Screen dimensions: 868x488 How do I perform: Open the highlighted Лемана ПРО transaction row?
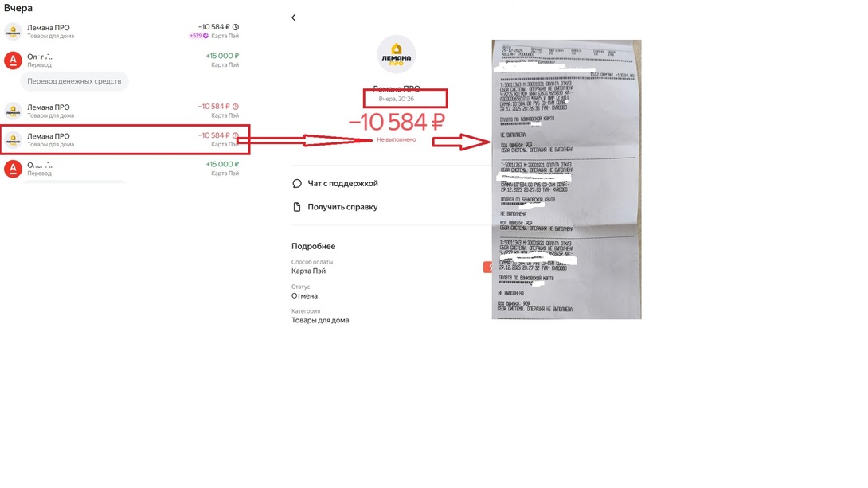(125, 139)
